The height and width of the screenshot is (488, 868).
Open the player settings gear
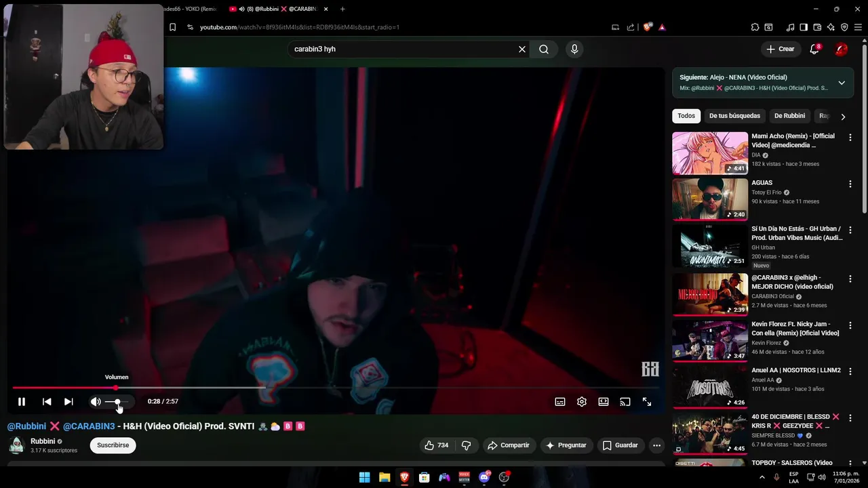[x=582, y=402]
